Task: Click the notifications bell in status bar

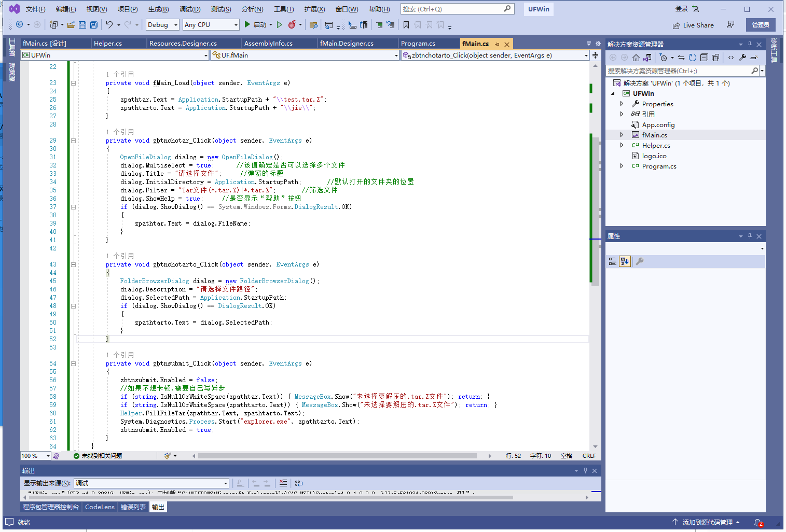Action: pyautogui.click(x=759, y=523)
